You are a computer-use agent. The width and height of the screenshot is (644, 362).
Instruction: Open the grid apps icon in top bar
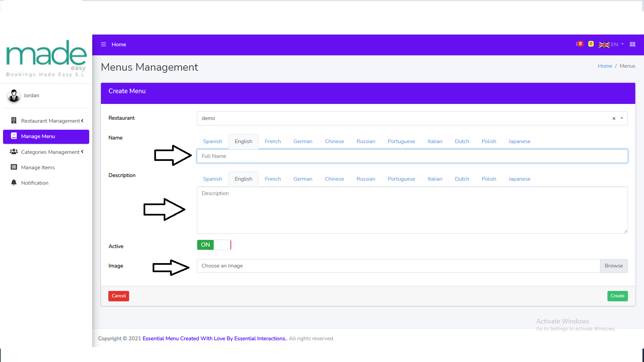click(x=633, y=44)
